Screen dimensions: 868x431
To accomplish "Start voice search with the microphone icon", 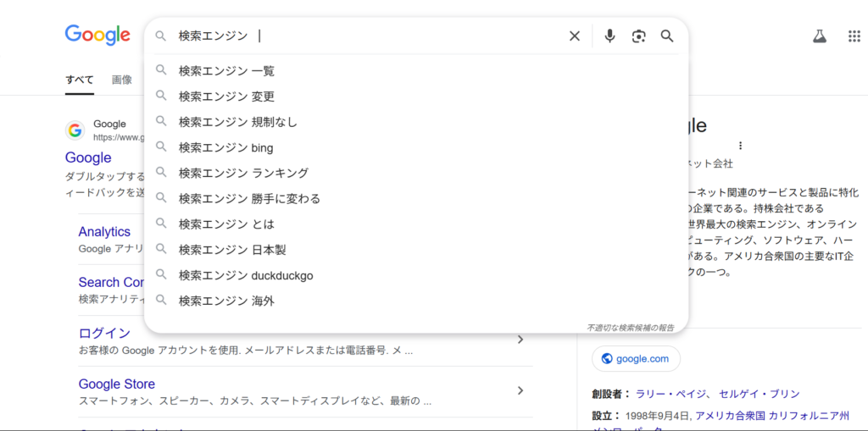I will pyautogui.click(x=609, y=36).
